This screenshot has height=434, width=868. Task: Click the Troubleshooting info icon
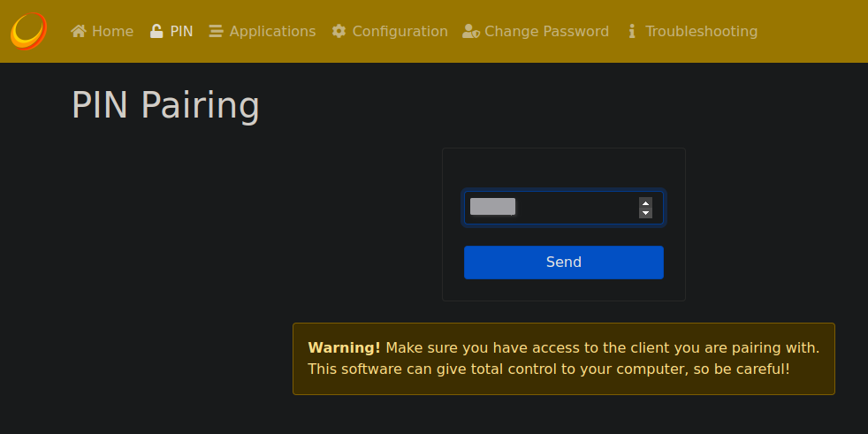(632, 32)
